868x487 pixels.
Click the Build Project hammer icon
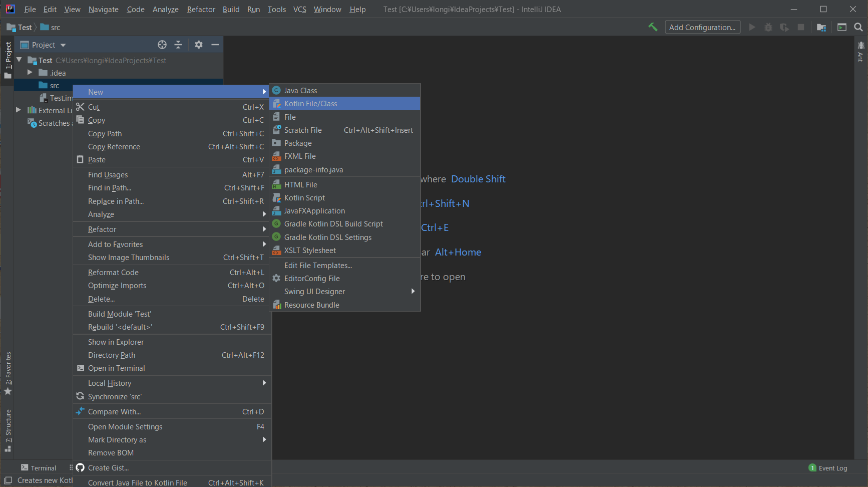tap(653, 27)
